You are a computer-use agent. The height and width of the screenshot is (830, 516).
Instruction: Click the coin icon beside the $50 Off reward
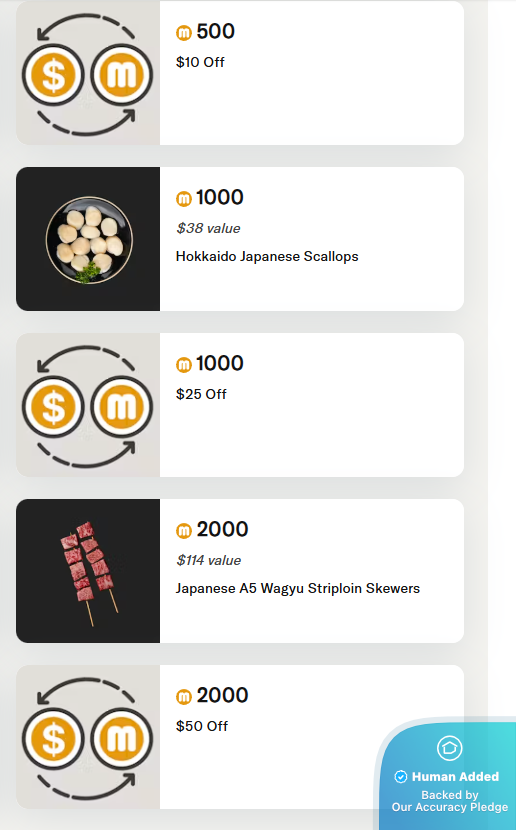[x=184, y=697]
